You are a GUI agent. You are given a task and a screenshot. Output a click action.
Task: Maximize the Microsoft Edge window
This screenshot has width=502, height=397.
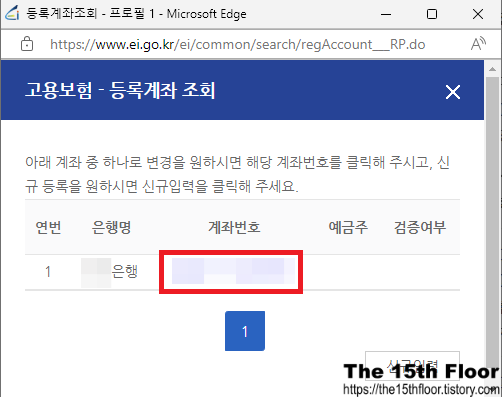pos(432,14)
